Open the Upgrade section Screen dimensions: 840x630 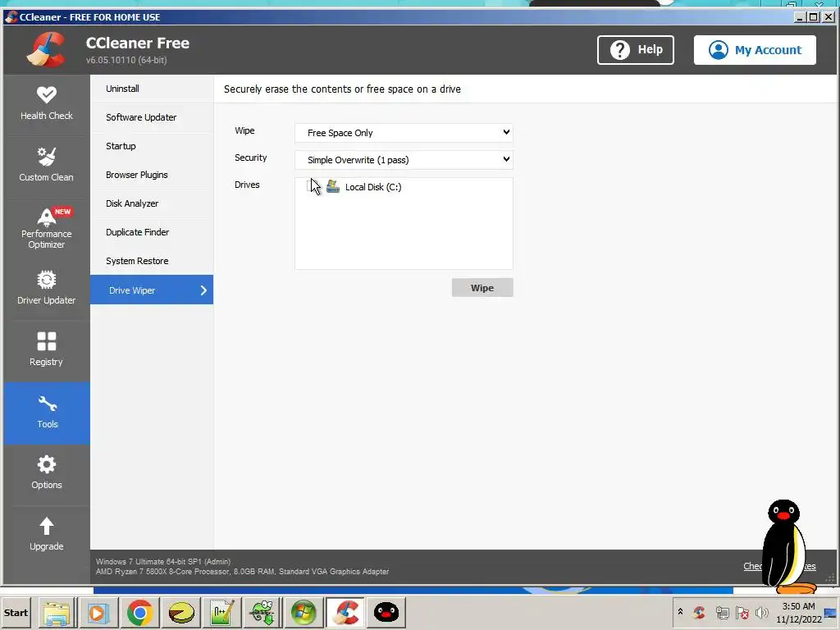[x=47, y=535]
